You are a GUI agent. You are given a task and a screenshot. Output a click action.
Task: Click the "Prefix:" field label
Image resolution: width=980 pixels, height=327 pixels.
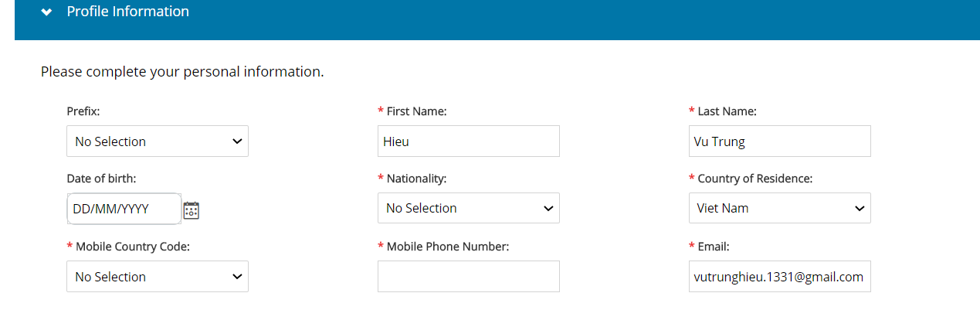click(83, 111)
